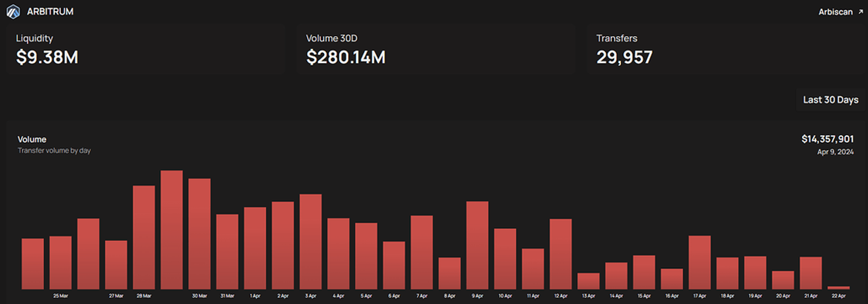Screen dimensions: 868x304
Task: Click the Transfers 29,957 card
Action: pos(726,49)
